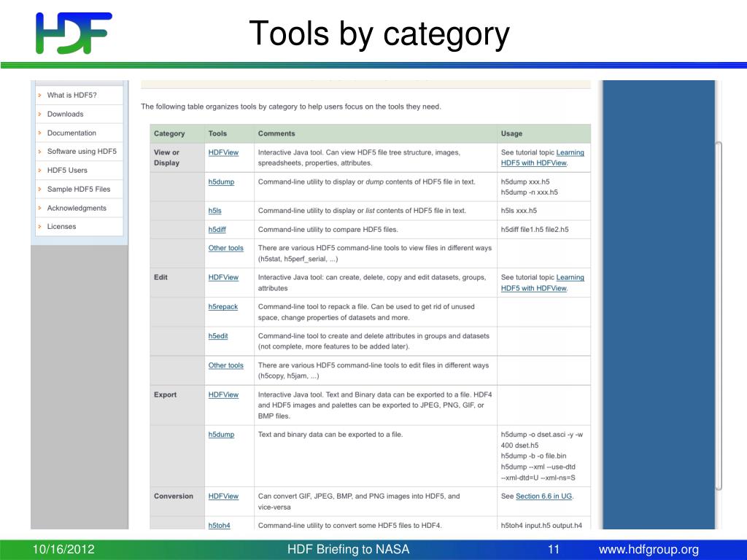The width and height of the screenshot is (747, 560).
Task: Open the 'What is HDF5?' sidebar item
Action: click(x=72, y=96)
